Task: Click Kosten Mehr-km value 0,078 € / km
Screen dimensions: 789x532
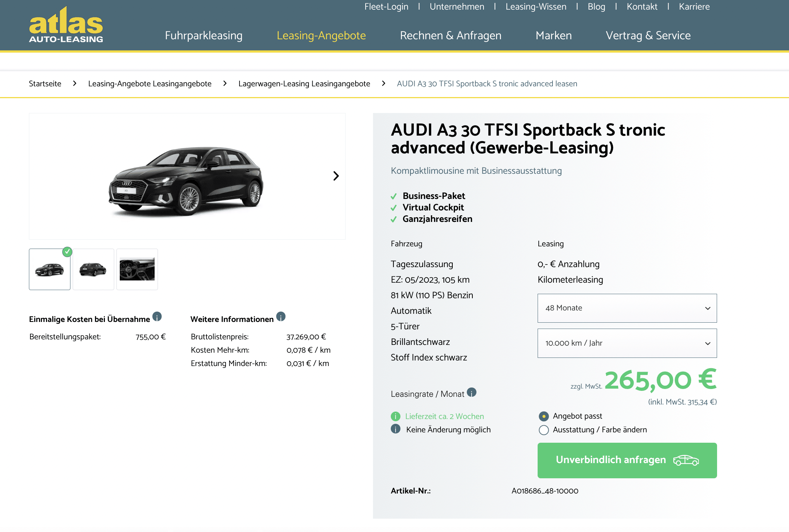Action: point(308,350)
